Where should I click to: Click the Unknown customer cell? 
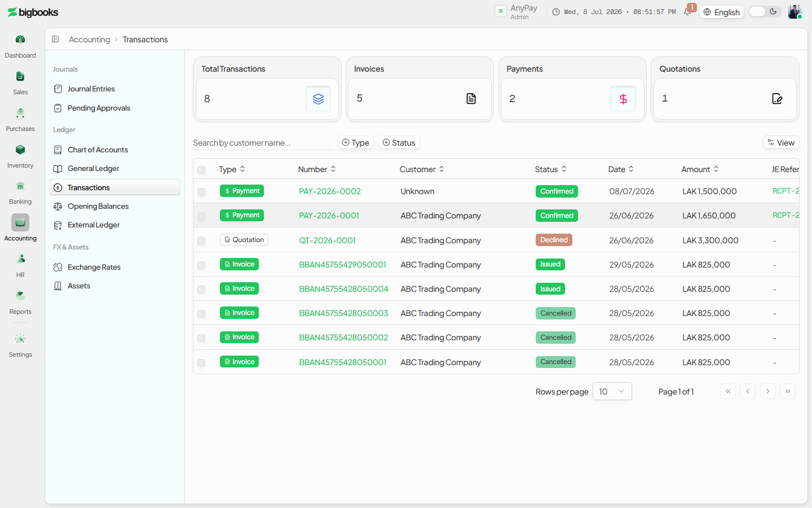tap(417, 191)
